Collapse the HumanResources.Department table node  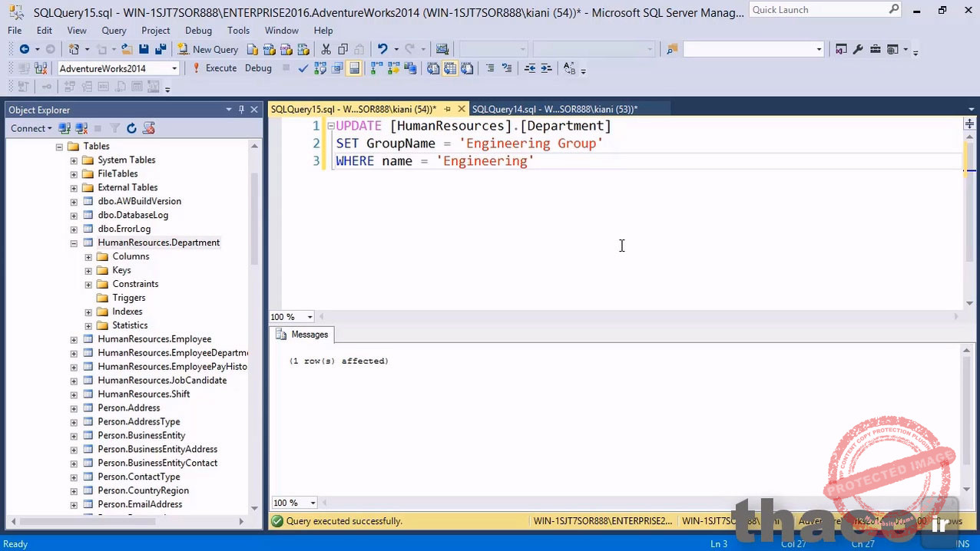(74, 243)
